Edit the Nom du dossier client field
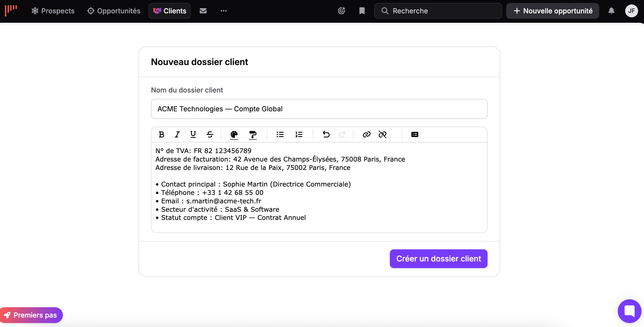The image size is (644, 327). [319, 109]
